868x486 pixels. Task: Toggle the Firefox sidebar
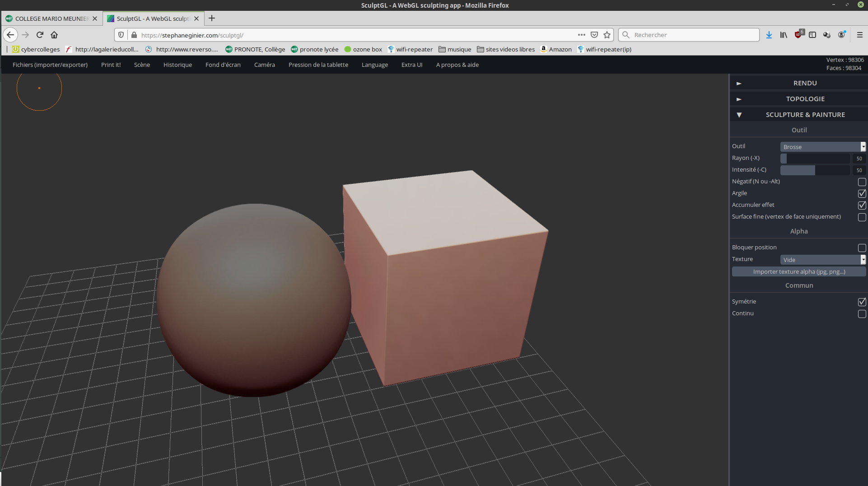coord(812,35)
